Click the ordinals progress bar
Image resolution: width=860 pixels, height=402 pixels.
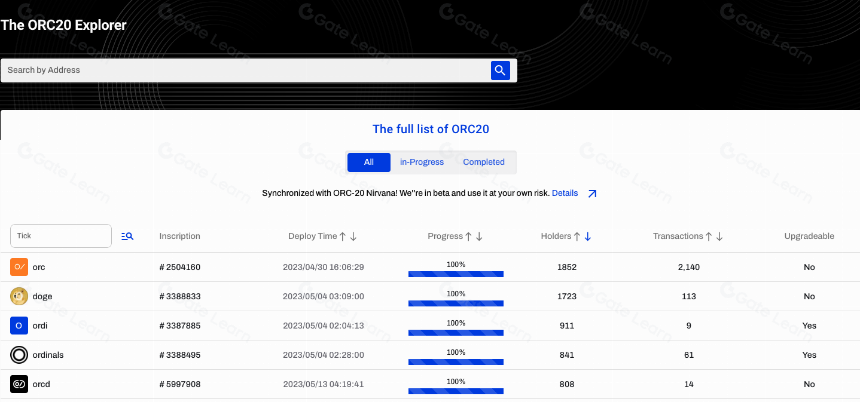pos(456,361)
